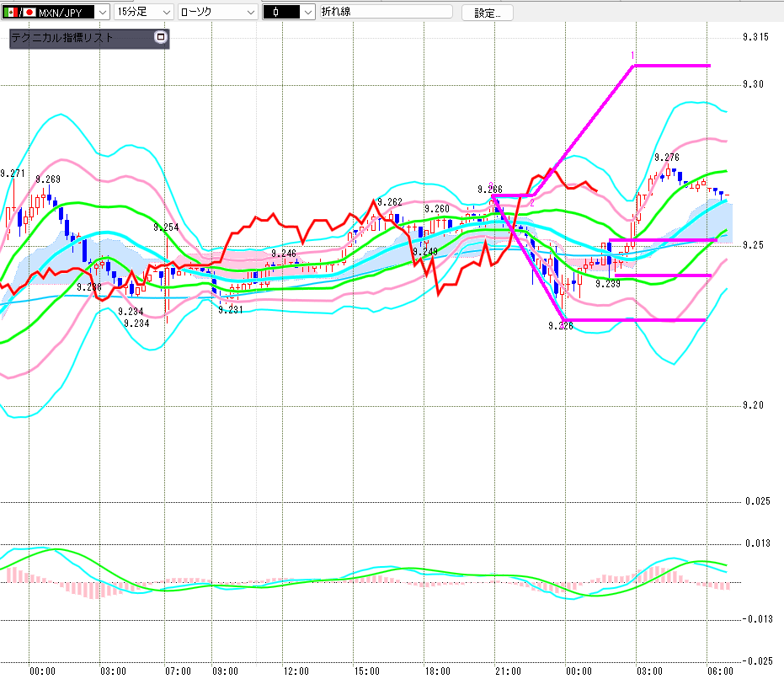Select the 21:00 time axis marker
This screenshot has height=679, width=784.
[508, 671]
